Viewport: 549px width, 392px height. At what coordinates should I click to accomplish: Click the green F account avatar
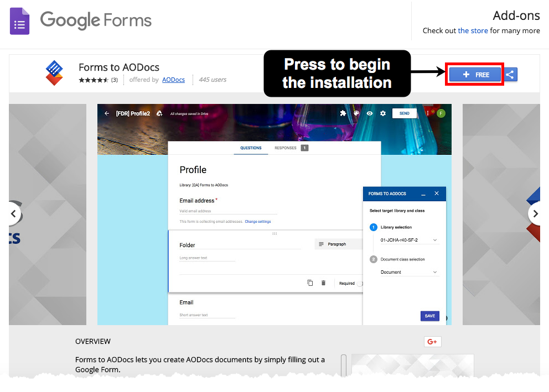441,113
